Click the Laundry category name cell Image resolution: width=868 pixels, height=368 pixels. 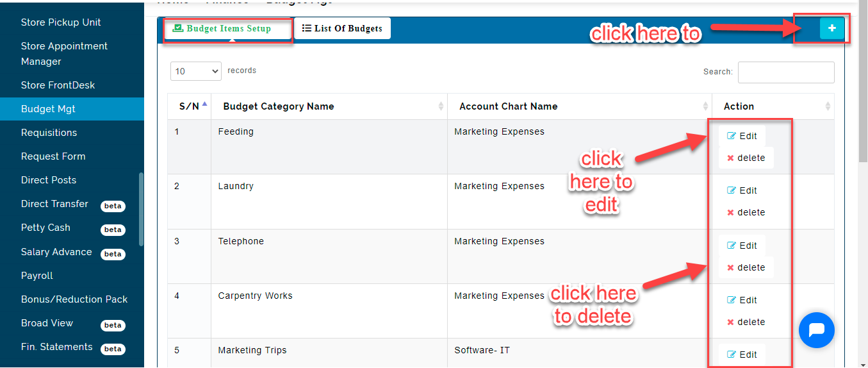tap(330, 201)
